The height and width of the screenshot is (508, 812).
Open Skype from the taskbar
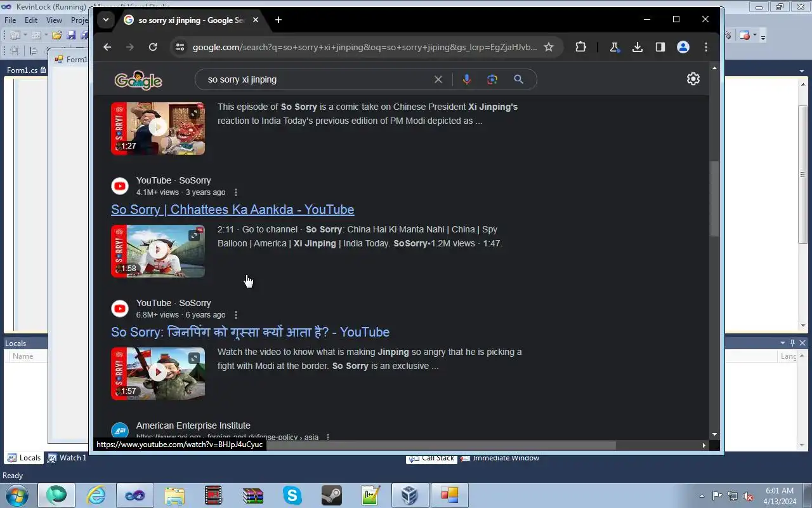pyautogui.click(x=292, y=495)
